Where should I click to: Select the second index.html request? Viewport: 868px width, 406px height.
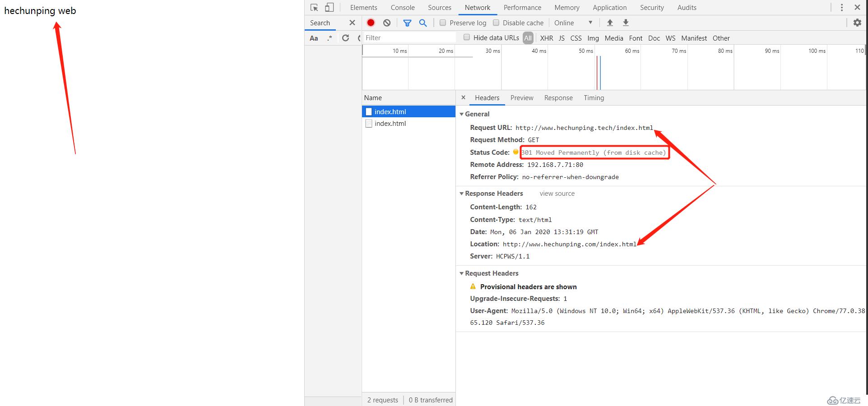[408, 124]
